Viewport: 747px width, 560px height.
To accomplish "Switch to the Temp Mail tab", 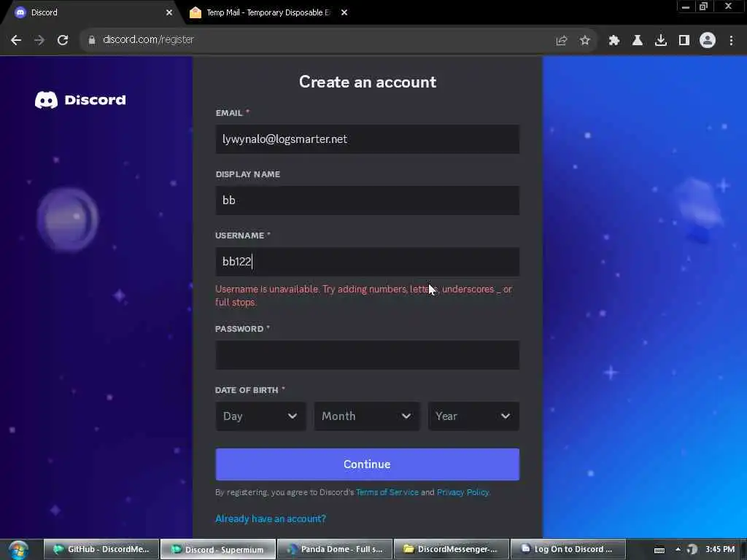I will click(267, 13).
